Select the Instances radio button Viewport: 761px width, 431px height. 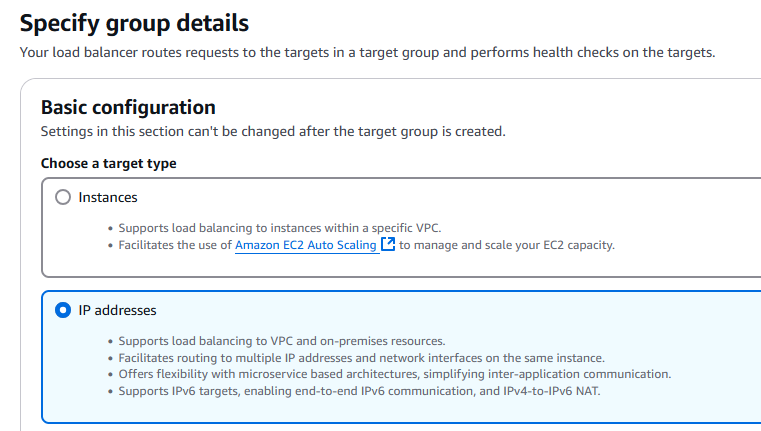[x=63, y=197]
